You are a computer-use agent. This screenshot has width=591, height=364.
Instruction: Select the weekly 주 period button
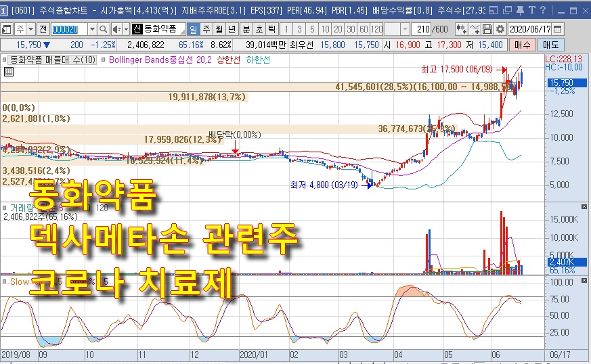(206, 29)
